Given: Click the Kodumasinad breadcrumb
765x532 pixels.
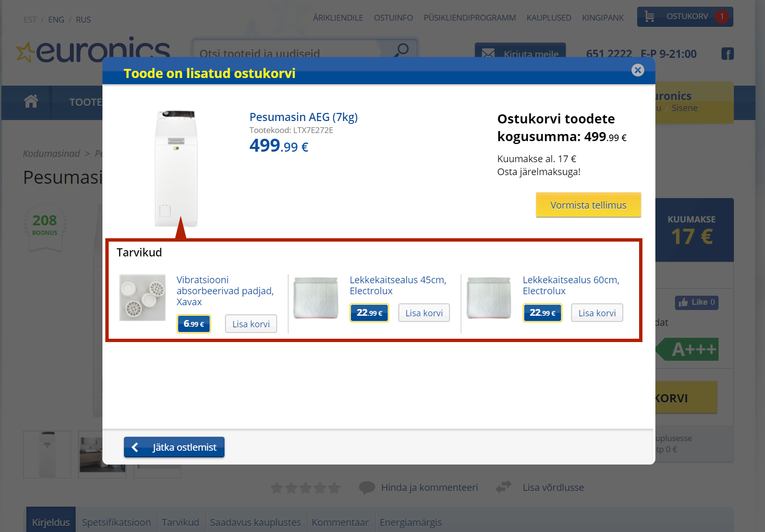Looking at the screenshot, I should click(52, 154).
